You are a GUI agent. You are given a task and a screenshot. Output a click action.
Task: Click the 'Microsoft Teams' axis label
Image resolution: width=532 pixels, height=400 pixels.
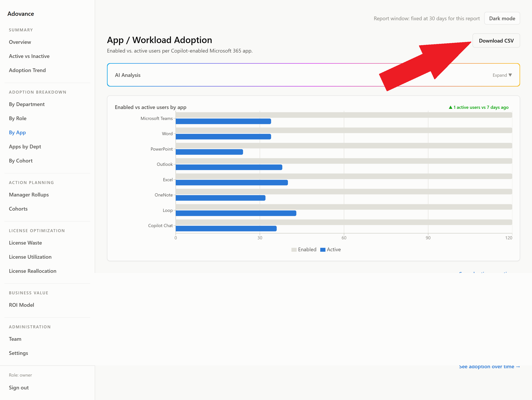pos(157,118)
